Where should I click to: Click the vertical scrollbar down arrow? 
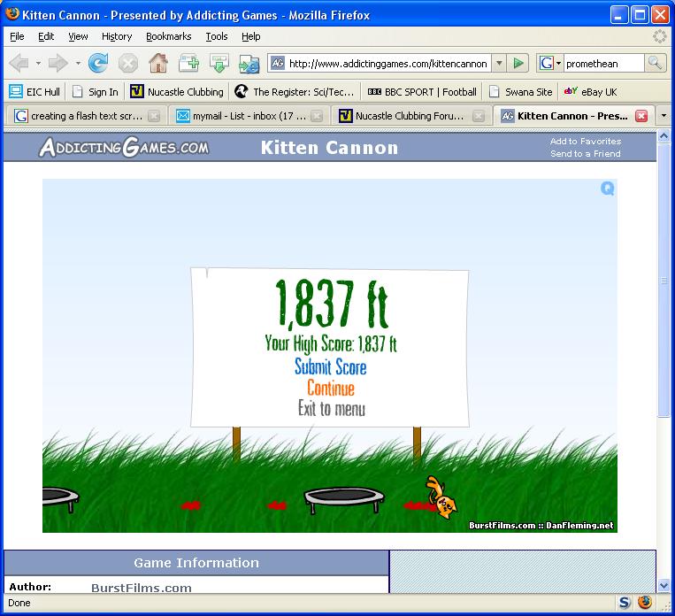(x=664, y=585)
